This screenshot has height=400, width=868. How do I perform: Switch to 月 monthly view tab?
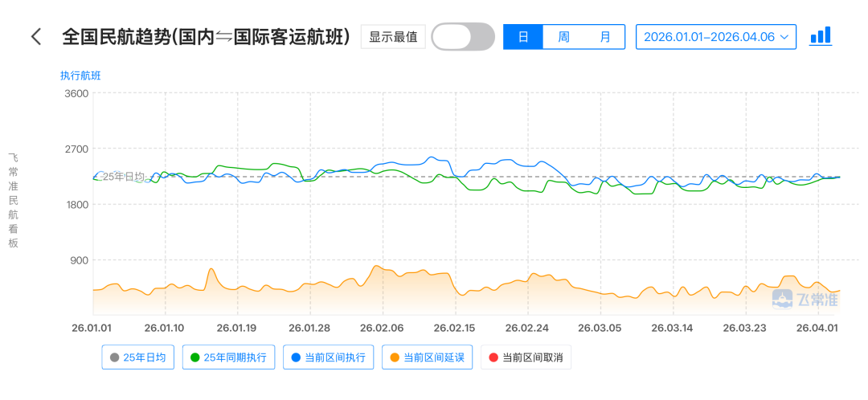pos(604,37)
